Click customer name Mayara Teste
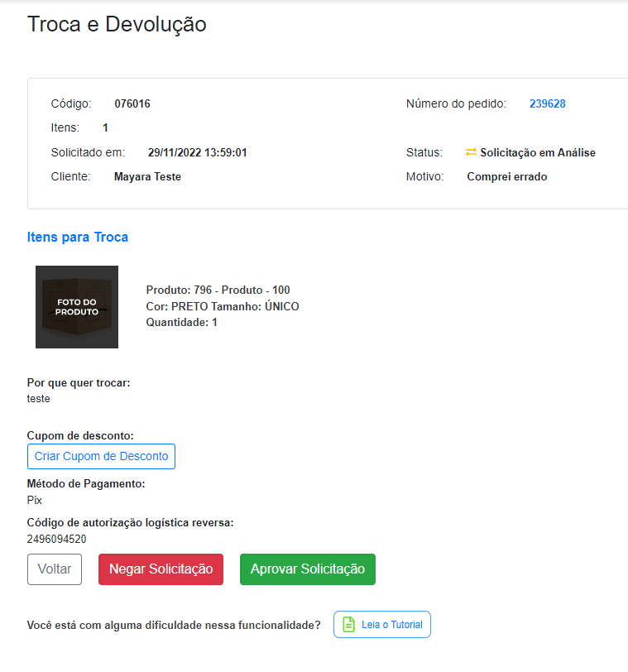Viewport: 628px width, 672px height. [x=147, y=176]
